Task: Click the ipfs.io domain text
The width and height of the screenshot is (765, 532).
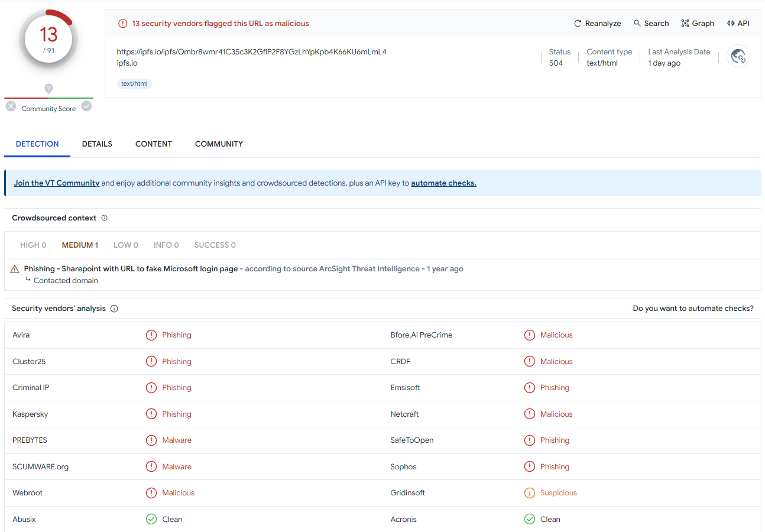Action: 127,63
